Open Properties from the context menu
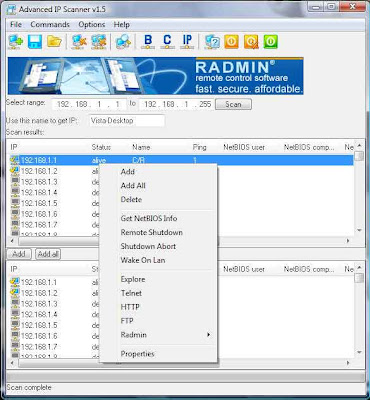 [x=158, y=354]
